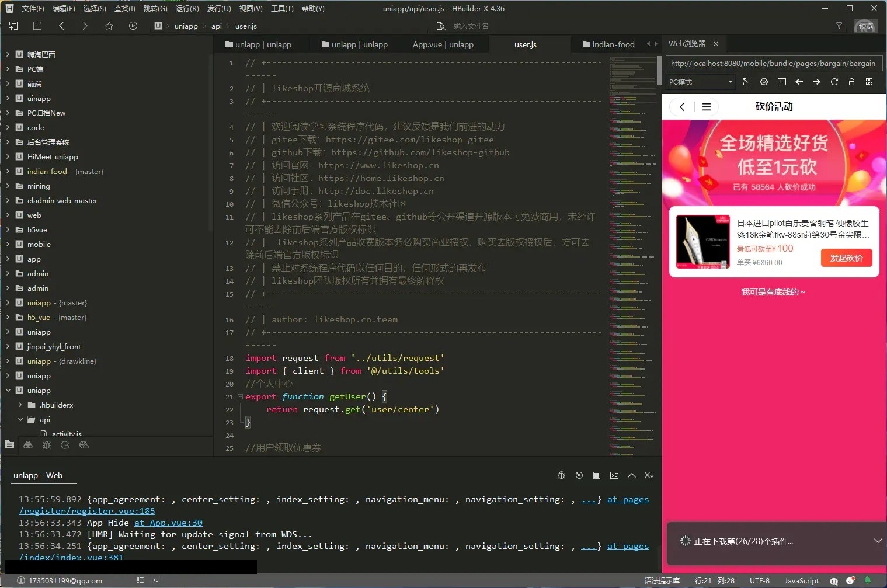Refresh the built-in web browser page

point(834,82)
